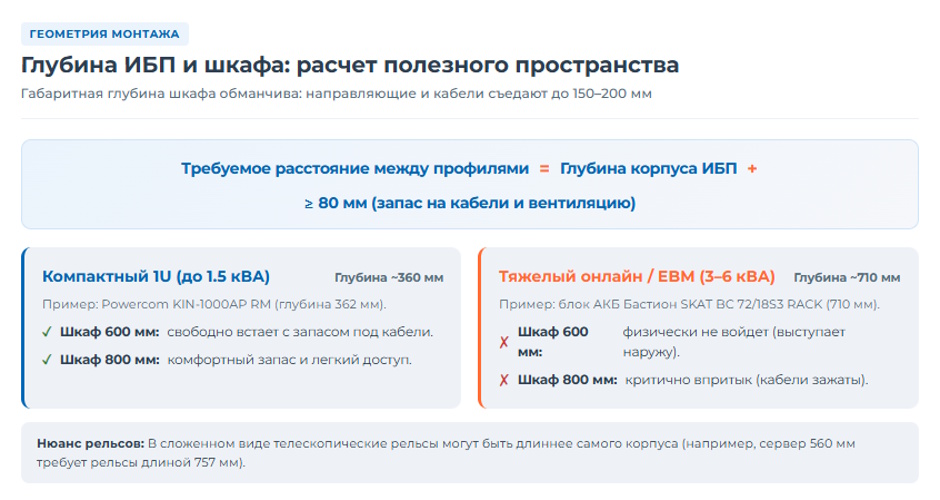This screenshot has height=500, width=940.
Task: Click the Глубина ~710 мм label
Action: (x=847, y=278)
